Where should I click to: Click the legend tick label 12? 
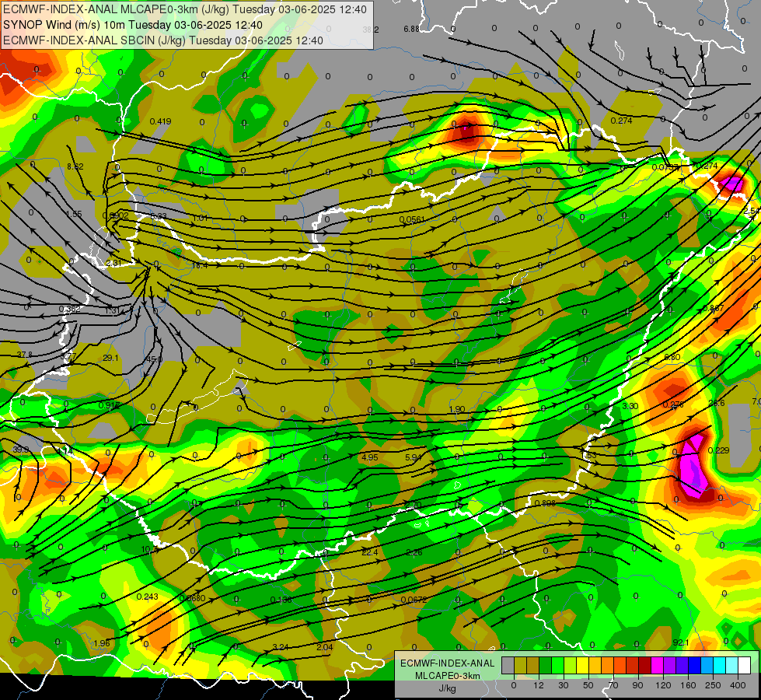539,685
